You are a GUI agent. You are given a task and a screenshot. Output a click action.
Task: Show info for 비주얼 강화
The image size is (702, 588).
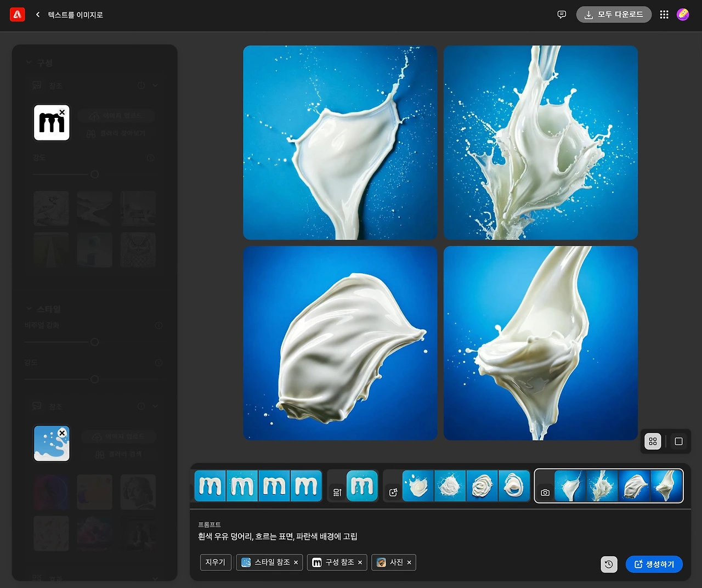point(158,326)
